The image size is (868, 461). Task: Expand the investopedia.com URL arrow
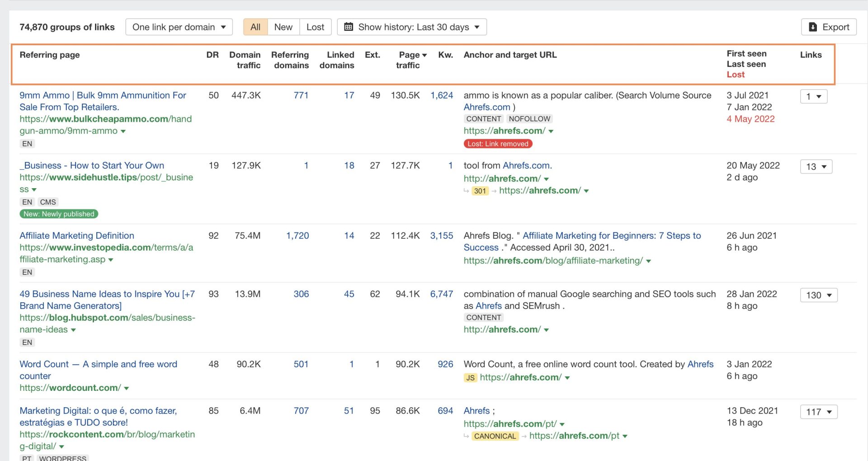point(111,260)
